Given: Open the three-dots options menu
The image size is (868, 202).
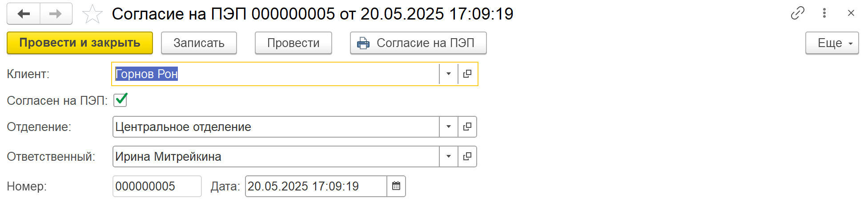Looking at the screenshot, I should [824, 13].
